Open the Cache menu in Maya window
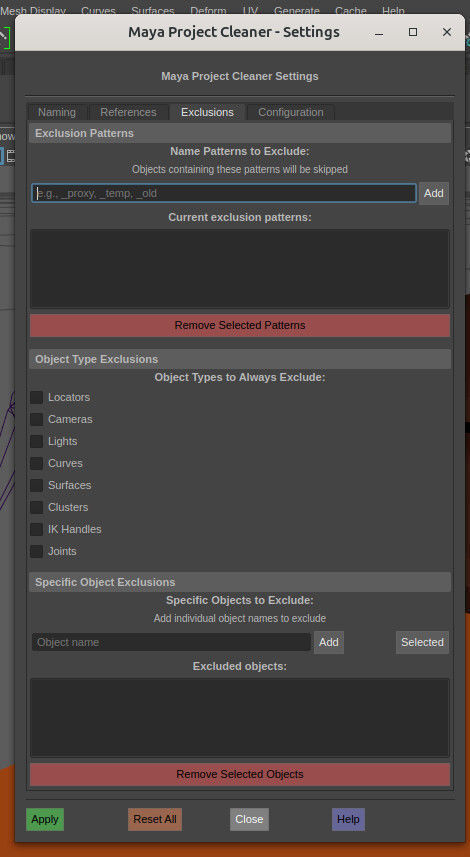 pos(351,10)
